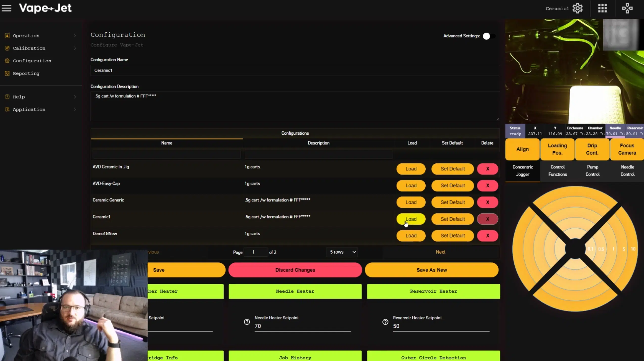This screenshot has width=644, height=361.
Task: Expand the Application menu chevron
Action: coord(75,109)
